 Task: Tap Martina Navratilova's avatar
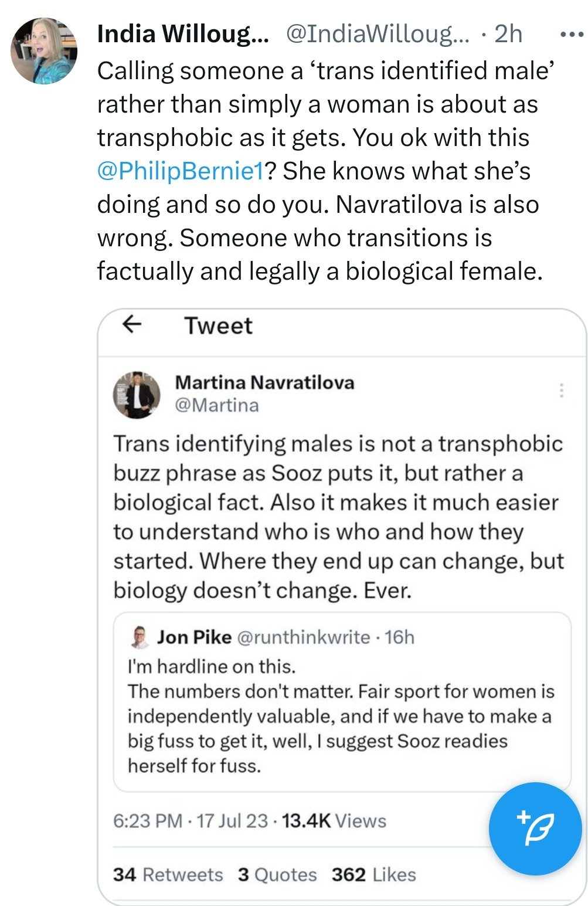coord(137,395)
